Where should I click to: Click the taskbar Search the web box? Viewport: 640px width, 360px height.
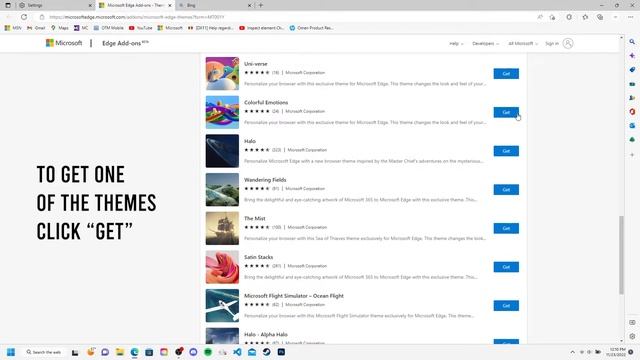[44, 352]
